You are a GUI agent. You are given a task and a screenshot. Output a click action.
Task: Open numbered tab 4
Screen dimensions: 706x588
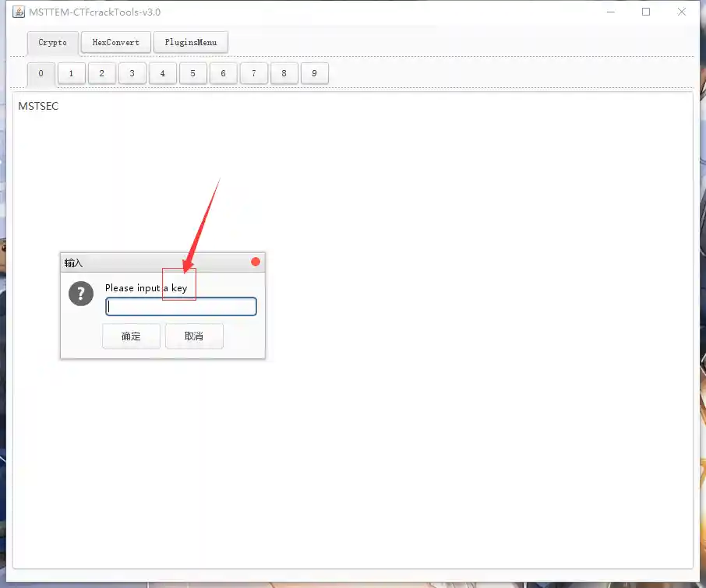[162, 73]
